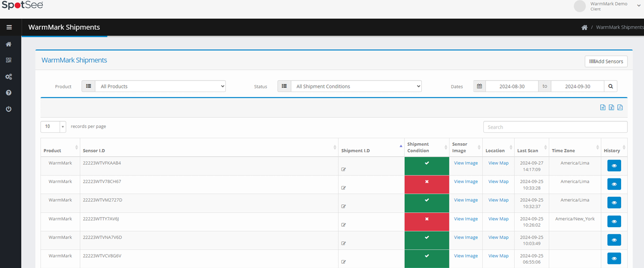Open the records per page dropdown
Image resolution: width=644 pixels, height=268 pixels.
(x=53, y=127)
